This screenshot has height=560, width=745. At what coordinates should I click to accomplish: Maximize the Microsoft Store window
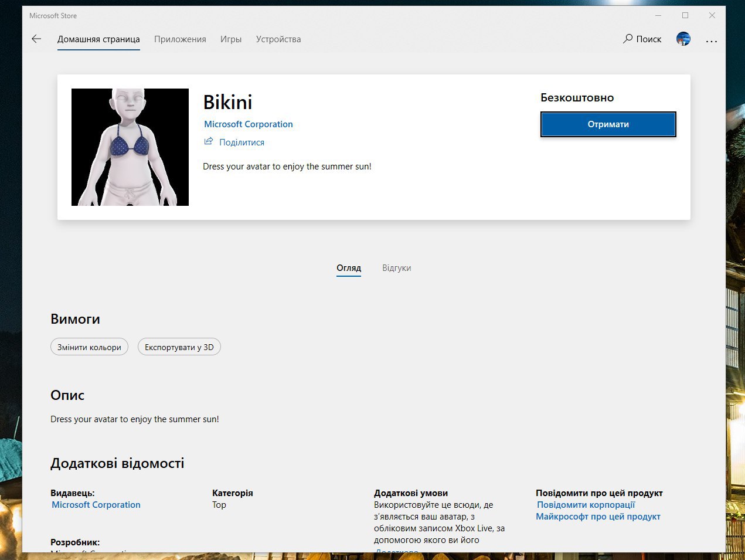click(685, 15)
